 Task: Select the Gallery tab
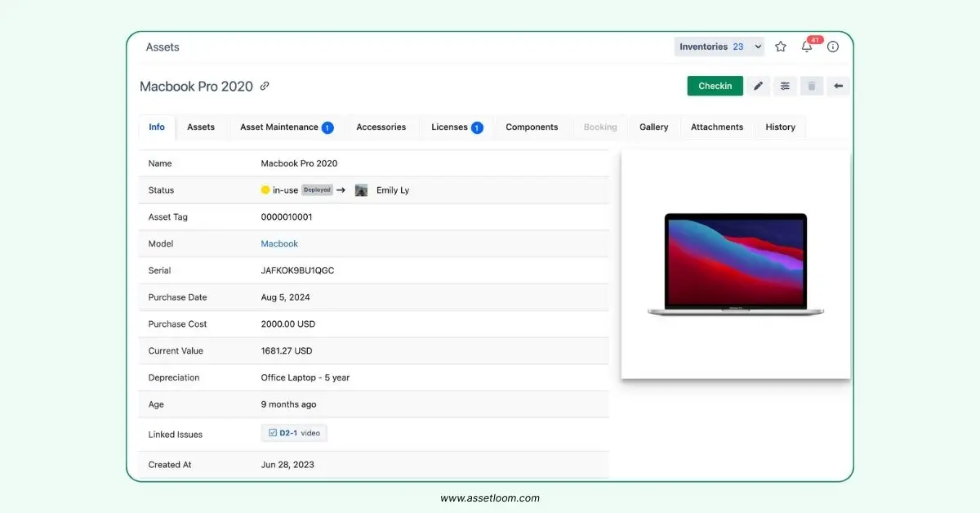tap(653, 127)
